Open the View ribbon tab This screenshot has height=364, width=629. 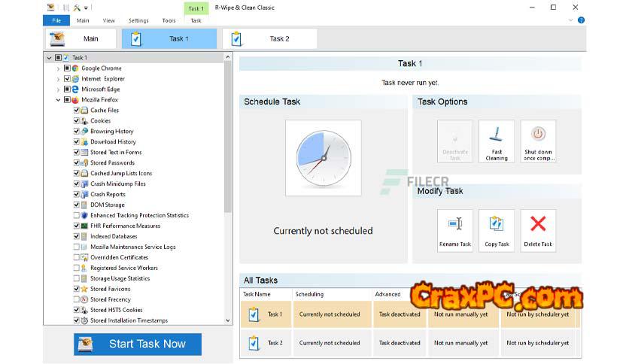coord(108,20)
